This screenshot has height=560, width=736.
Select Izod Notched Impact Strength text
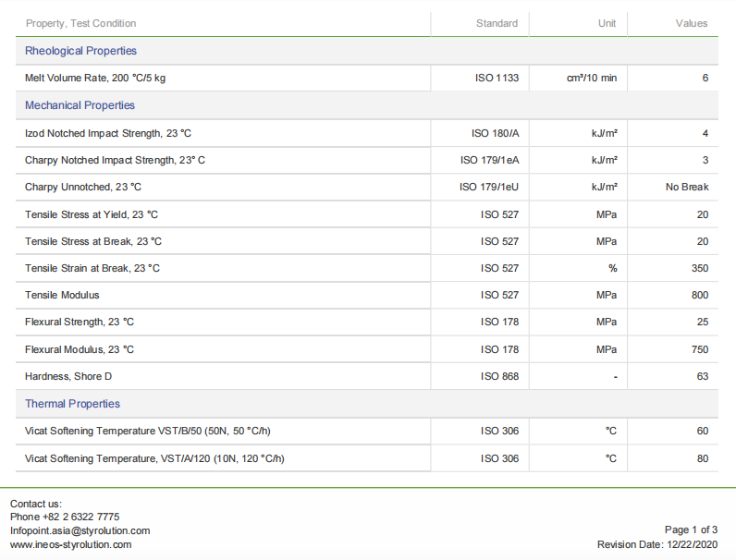tap(108, 133)
